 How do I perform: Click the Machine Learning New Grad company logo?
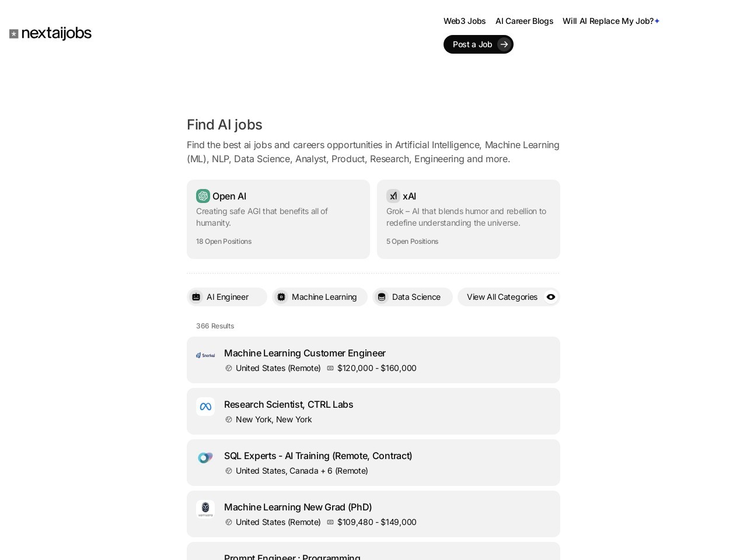click(205, 509)
